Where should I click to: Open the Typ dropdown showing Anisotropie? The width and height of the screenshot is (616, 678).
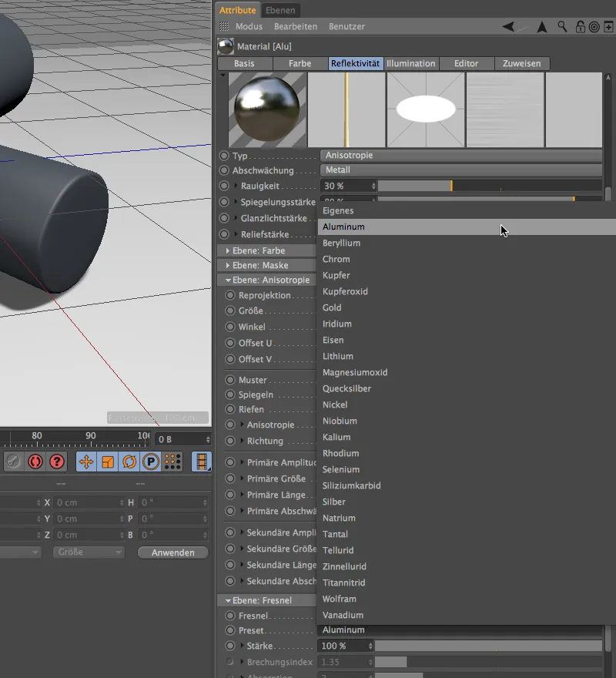[x=460, y=156]
